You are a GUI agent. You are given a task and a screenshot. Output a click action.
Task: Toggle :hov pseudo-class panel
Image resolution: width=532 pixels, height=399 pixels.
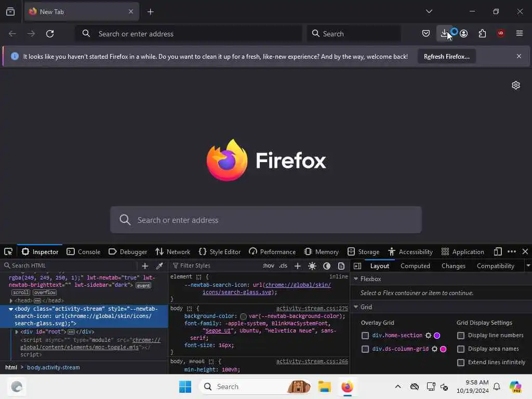pos(269,266)
